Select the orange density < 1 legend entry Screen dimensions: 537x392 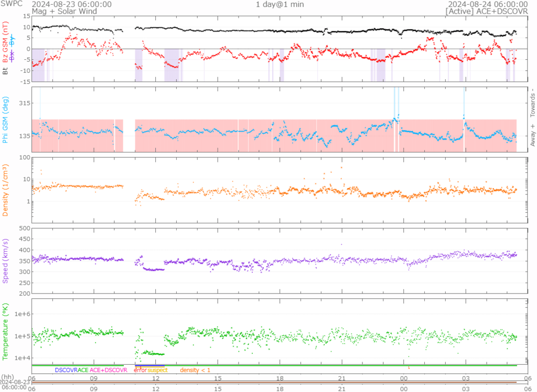coord(195,370)
